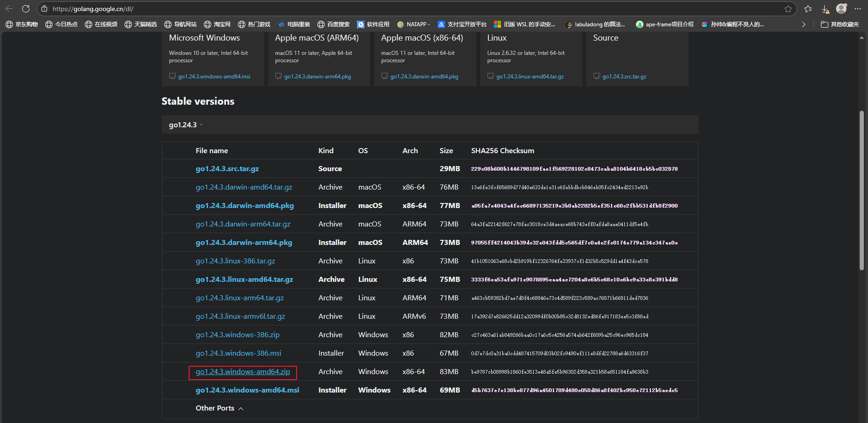Viewport: 868px width, 423px height.
Task: Click the user profile avatar icon
Action: pyautogui.click(x=841, y=9)
